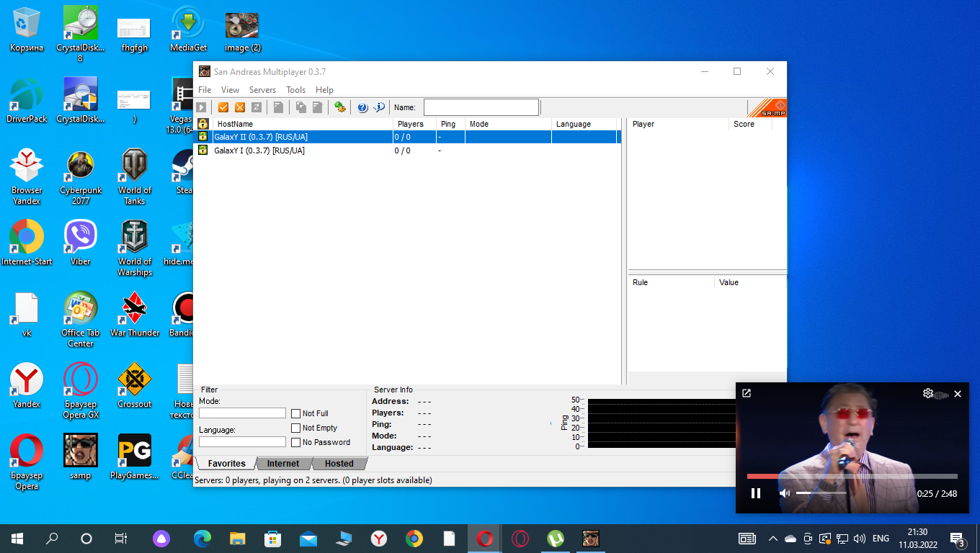Open the Office Tab Center icon
This screenshot has height=553, width=980.
80,320
